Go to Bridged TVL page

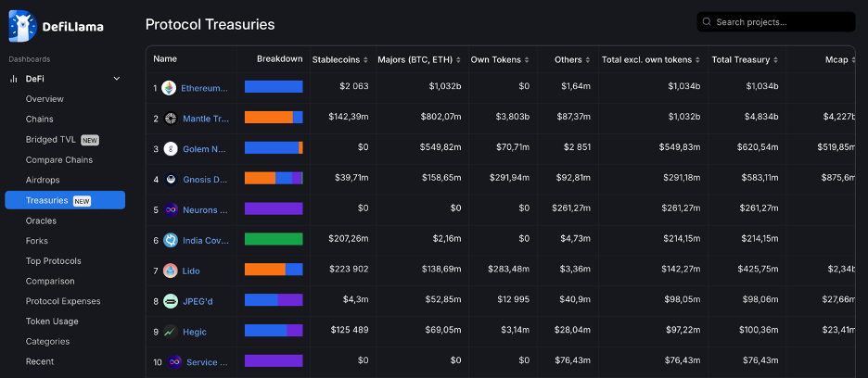(x=53, y=140)
